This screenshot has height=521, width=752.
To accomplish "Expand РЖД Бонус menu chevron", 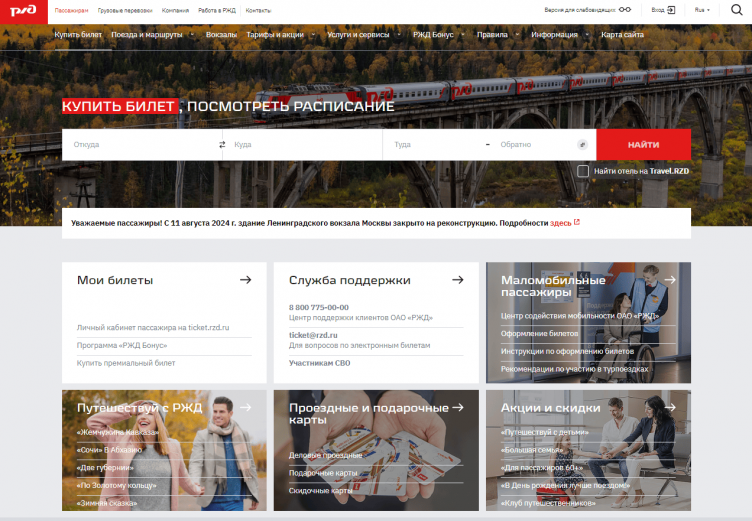I will (463, 35).
